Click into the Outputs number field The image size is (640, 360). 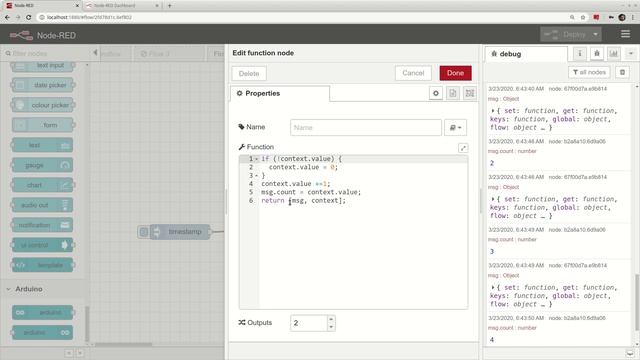(x=309, y=323)
